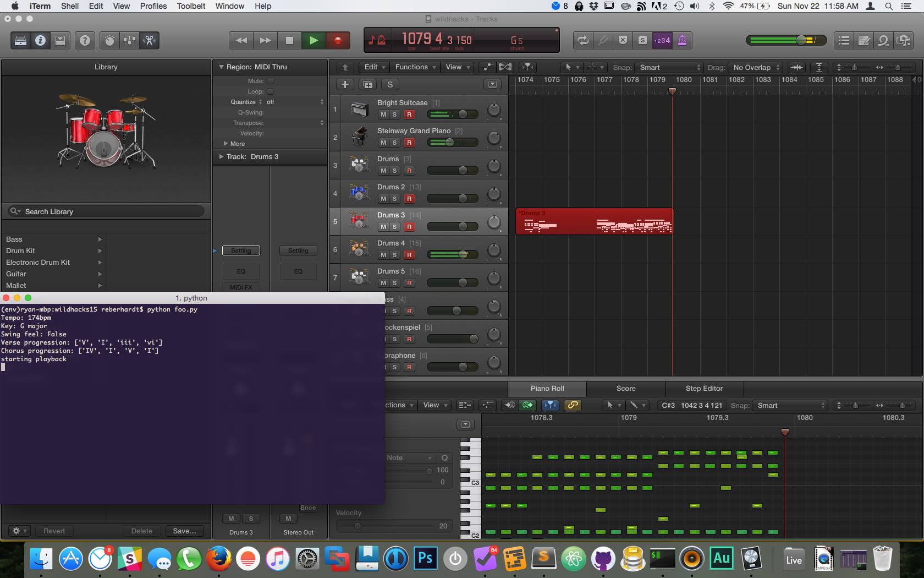
Task: Open the tracks area View menu
Action: [458, 67]
